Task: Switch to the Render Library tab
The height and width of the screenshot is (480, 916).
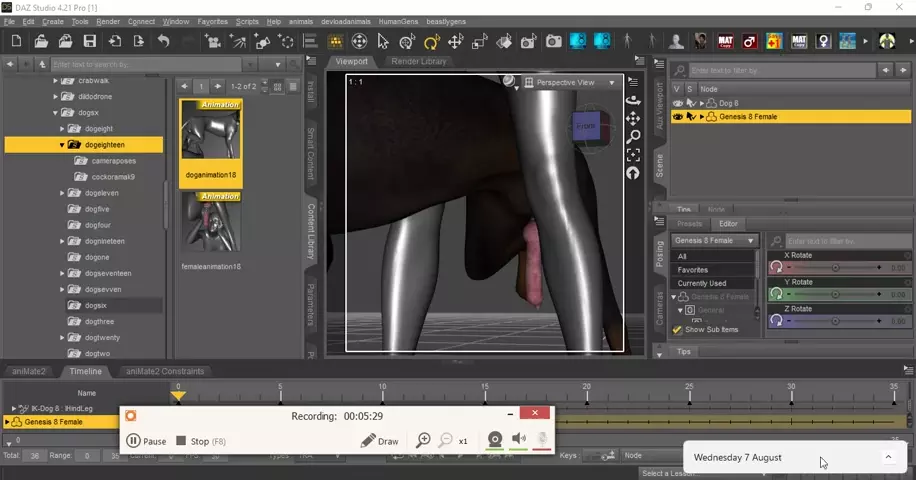Action: [x=419, y=61]
